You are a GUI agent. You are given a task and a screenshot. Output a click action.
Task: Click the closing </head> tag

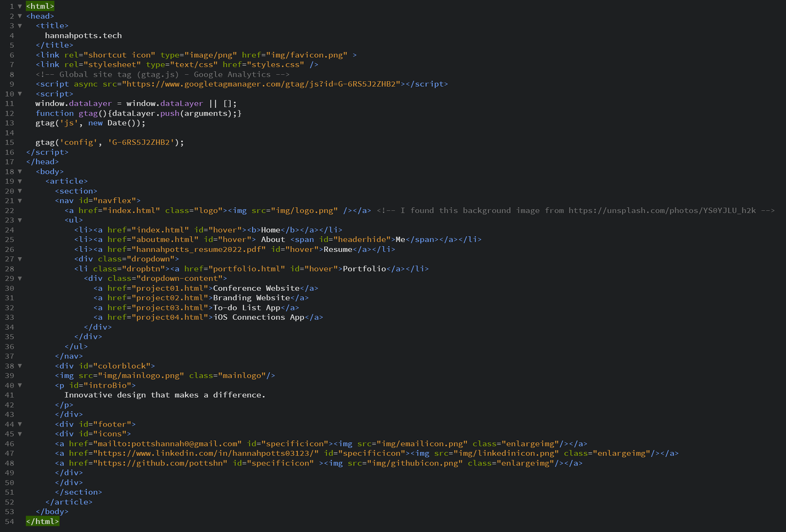43,162
